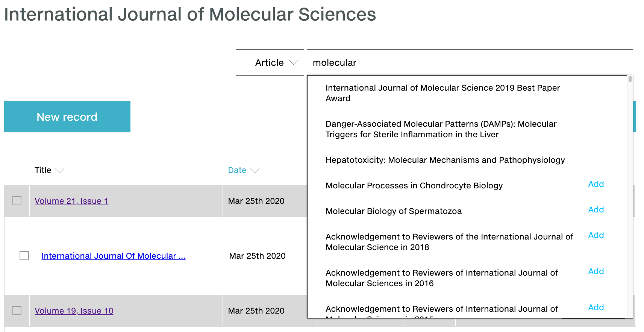Add the 2018 Reviewers Acknowledgement article
The width and height of the screenshot is (644, 332).
596,235
